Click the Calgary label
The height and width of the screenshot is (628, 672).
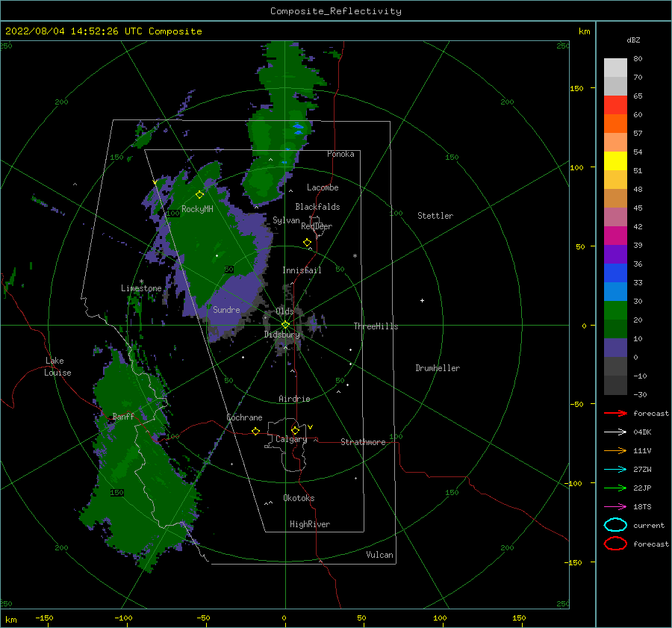click(291, 439)
